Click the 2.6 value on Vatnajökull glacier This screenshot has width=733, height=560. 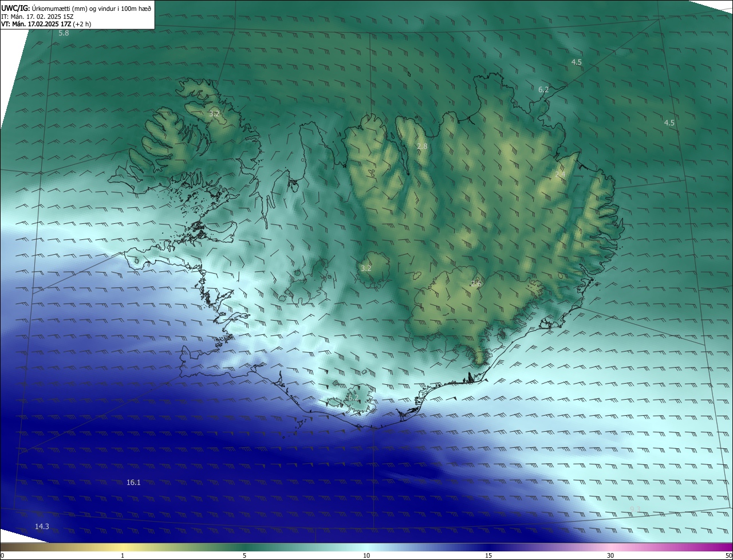[476, 283]
